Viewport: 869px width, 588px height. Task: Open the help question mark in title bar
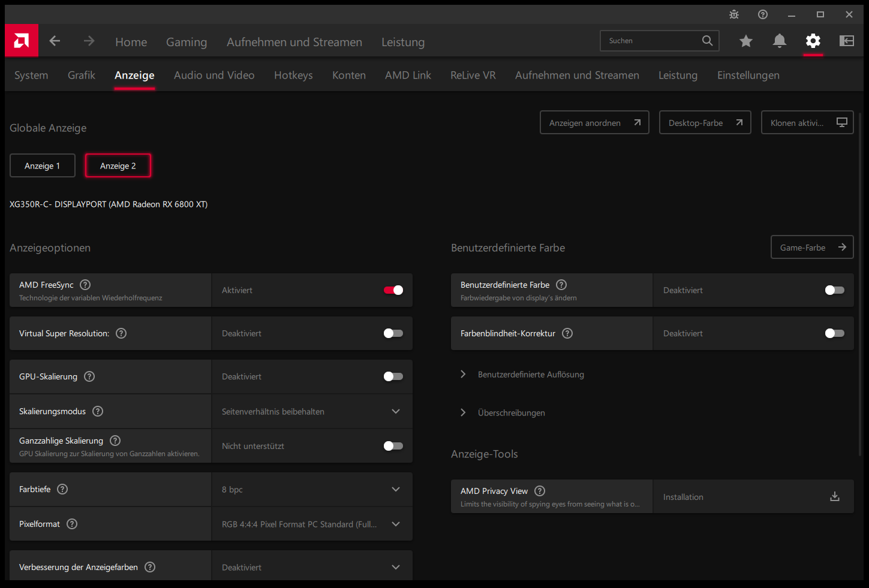[763, 14]
